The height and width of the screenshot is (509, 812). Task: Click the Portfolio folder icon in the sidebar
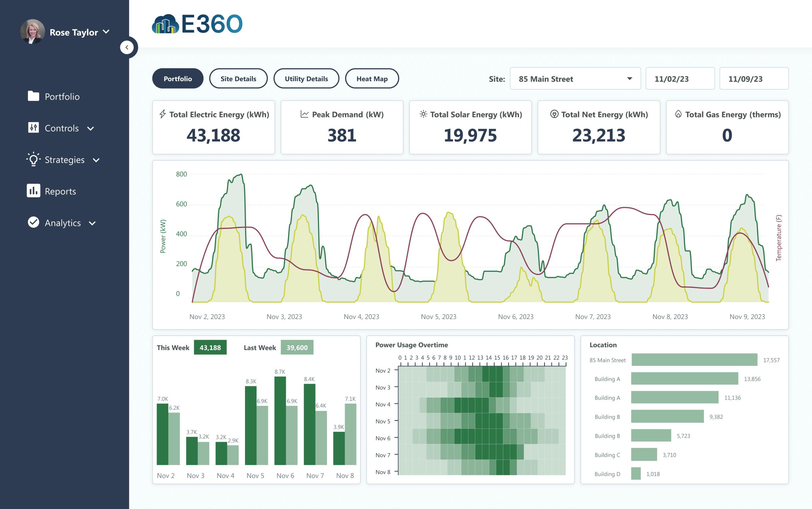tap(34, 96)
